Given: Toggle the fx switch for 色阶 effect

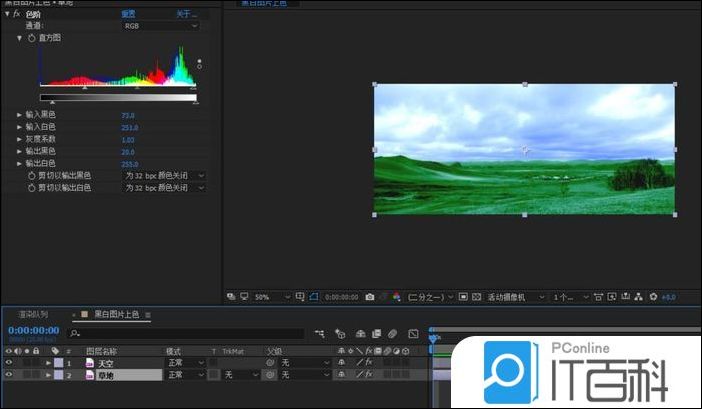Looking at the screenshot, I should tap(17, 15).
